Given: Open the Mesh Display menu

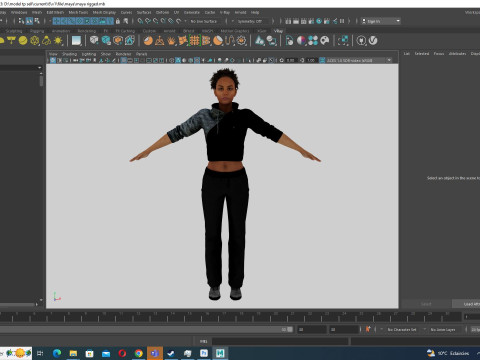Looking at the screenshot, I should click(x=104, y=12).
